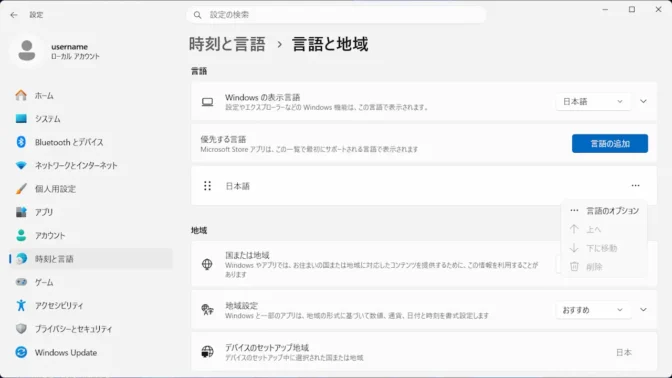This screenshot has width=672, height=378.
Task: Click the 日本 value for device setup region
Action: click(x=624, y=352)
